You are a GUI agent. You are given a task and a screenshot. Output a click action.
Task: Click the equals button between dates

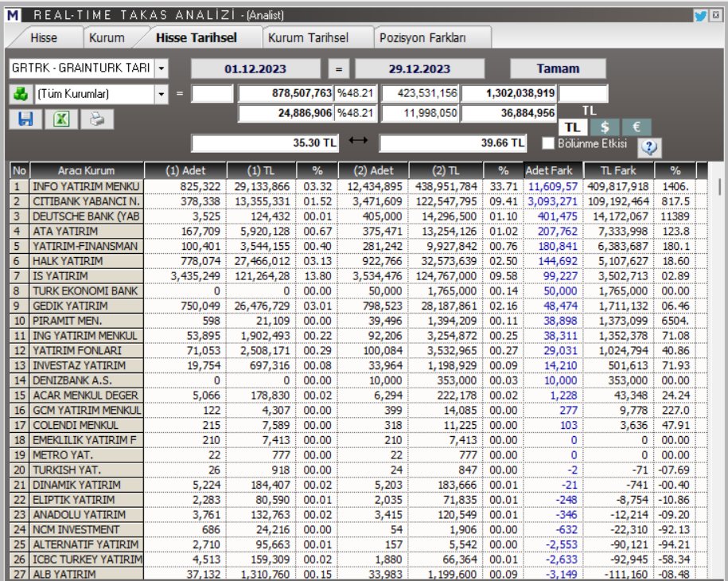pos(339,68)
